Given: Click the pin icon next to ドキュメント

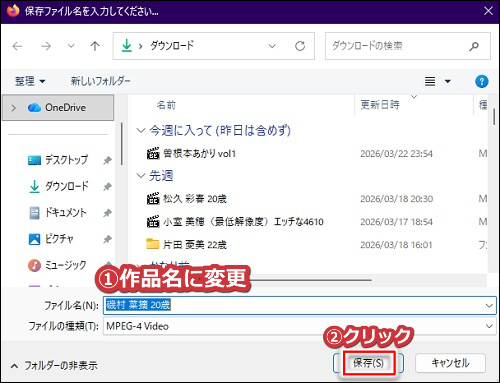Looking at the screenshot, I should click(107, 213).
